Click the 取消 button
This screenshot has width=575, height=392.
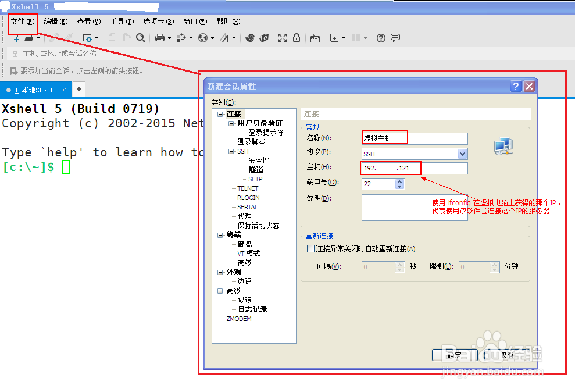pos(507,355)
